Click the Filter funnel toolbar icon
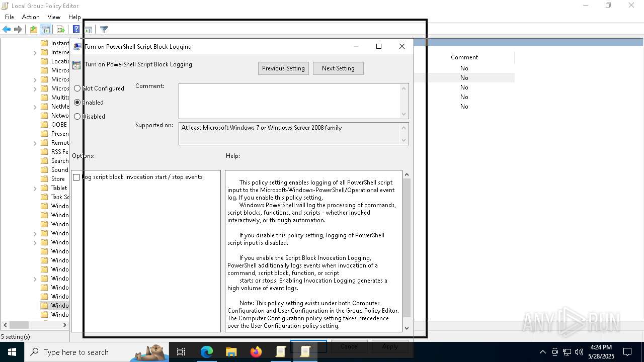The width and height of the screenshot is (644, 362). (x=104, y=30)
